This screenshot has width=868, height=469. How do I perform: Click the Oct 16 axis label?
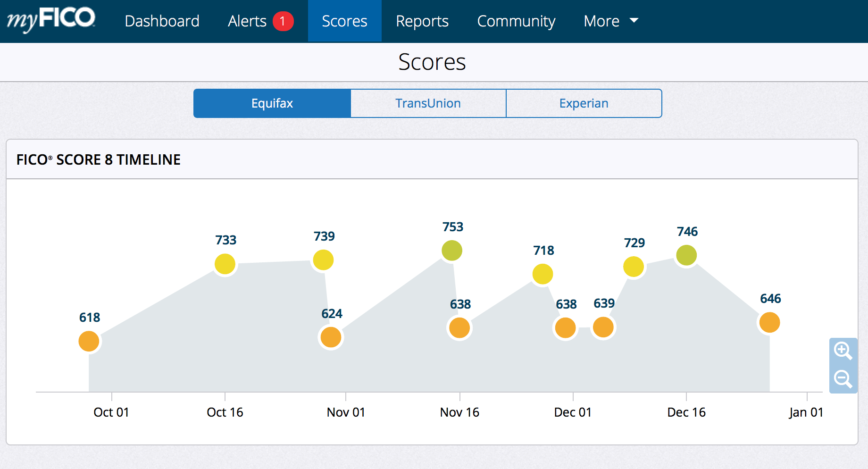[x=225, y=412]
